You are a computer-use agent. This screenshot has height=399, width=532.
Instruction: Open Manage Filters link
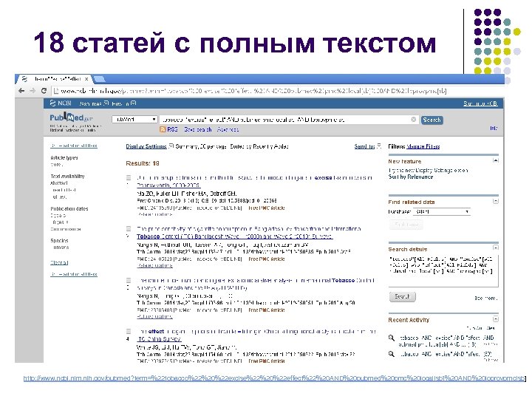point(423,146)
